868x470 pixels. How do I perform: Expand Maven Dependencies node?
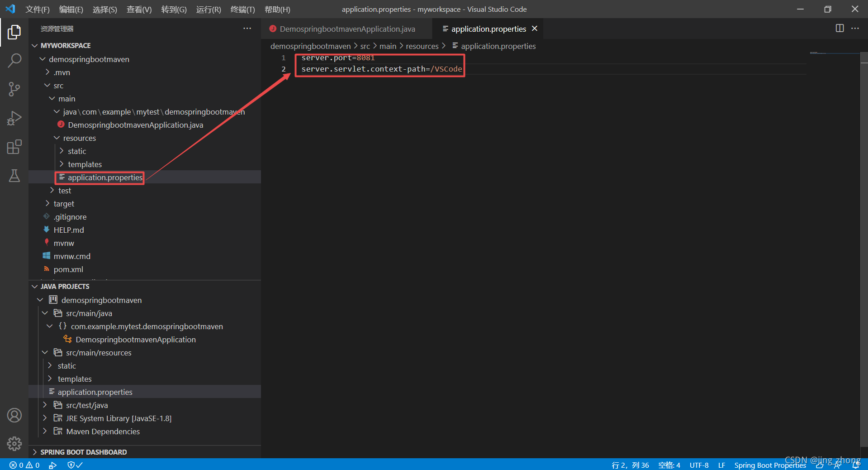103,432
